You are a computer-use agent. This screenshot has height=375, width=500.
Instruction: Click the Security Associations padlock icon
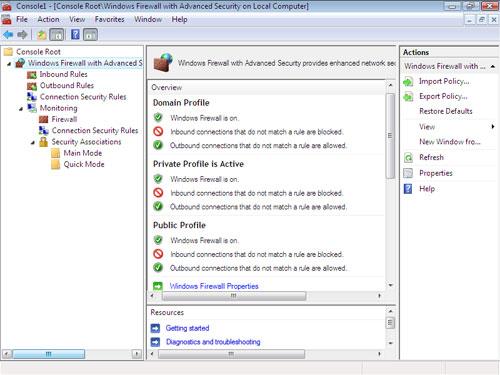point(44,142)
